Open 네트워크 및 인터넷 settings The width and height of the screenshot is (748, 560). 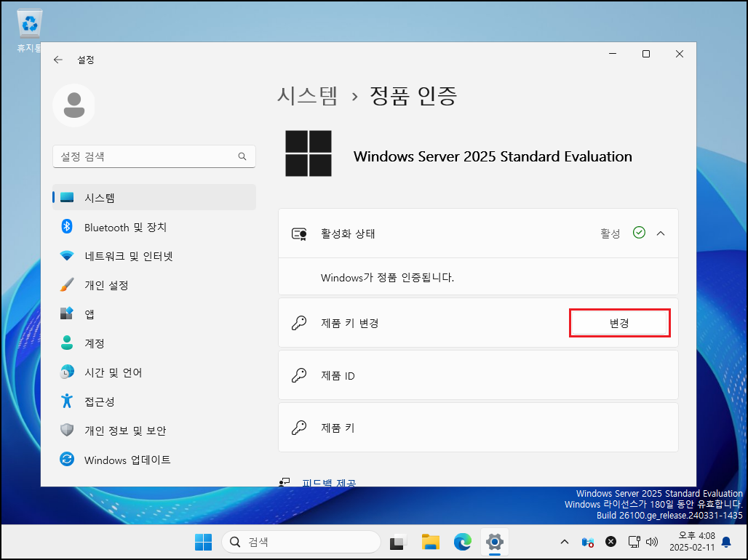tap(154, 256)
